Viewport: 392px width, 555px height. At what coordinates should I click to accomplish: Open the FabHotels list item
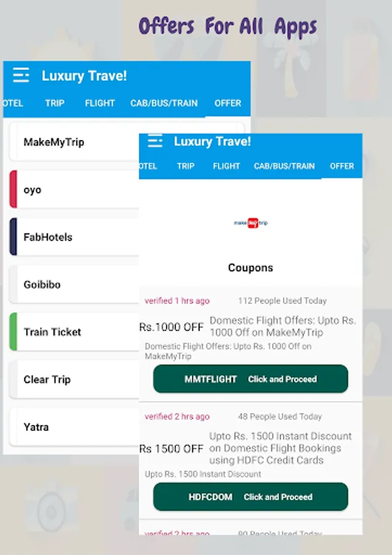pos(75,237)
